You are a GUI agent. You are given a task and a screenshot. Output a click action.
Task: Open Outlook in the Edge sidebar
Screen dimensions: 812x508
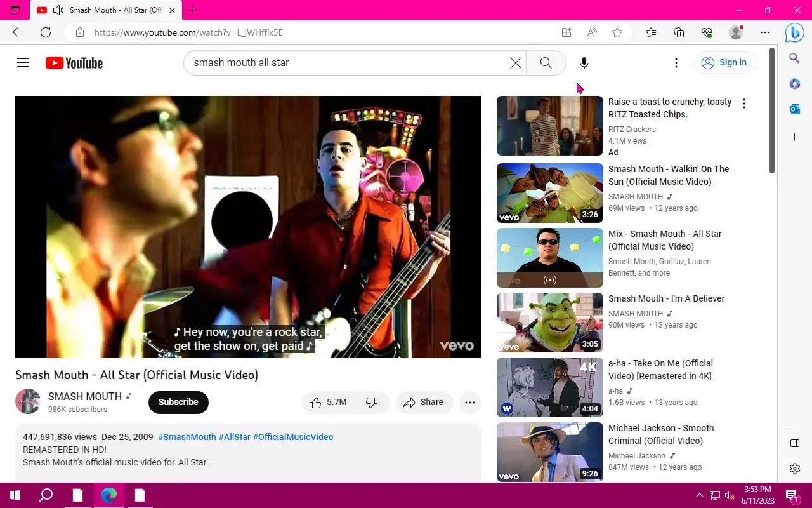click(794, 109)
